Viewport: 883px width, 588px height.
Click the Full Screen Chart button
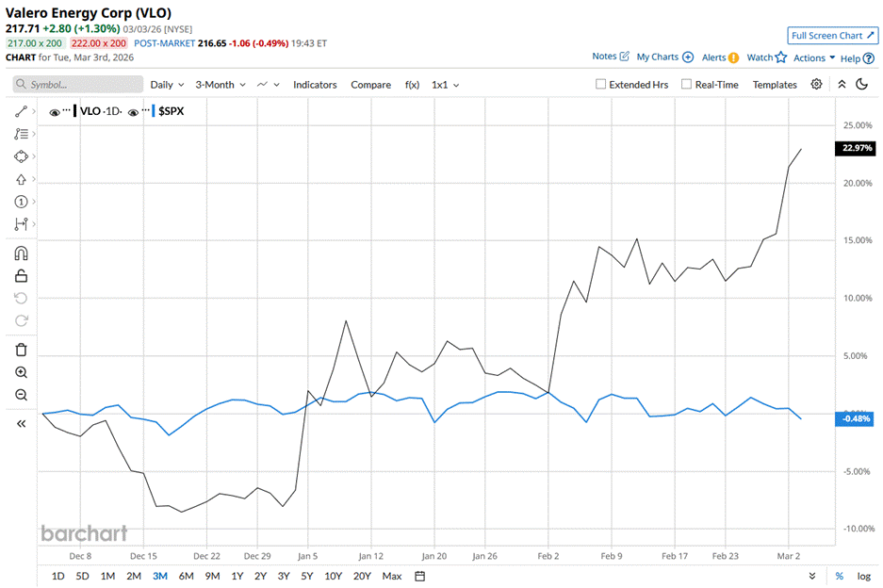point(832,35)
